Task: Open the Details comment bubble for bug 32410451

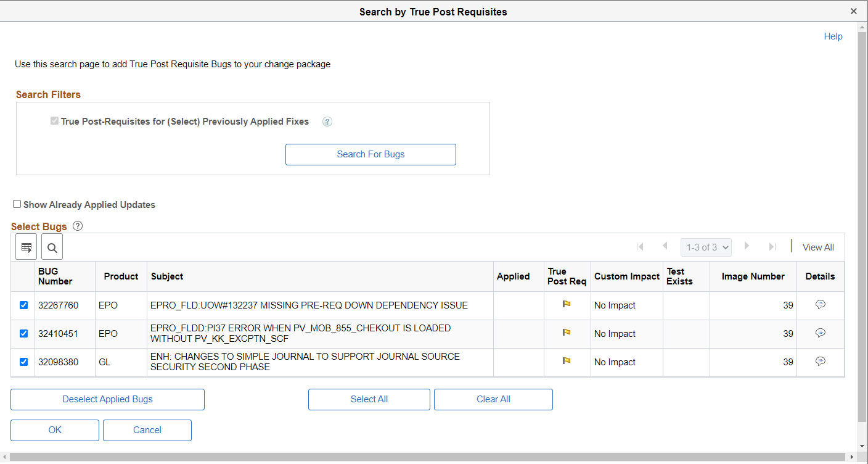Action: [x=820, y=333]
